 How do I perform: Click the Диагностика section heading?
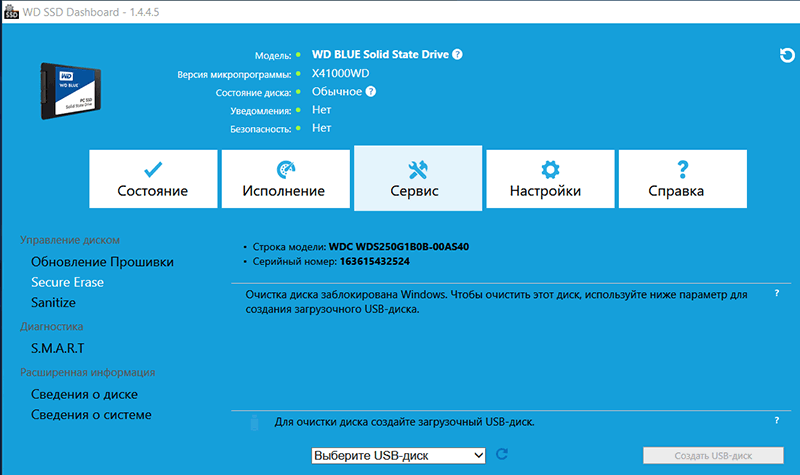[52, 327]
